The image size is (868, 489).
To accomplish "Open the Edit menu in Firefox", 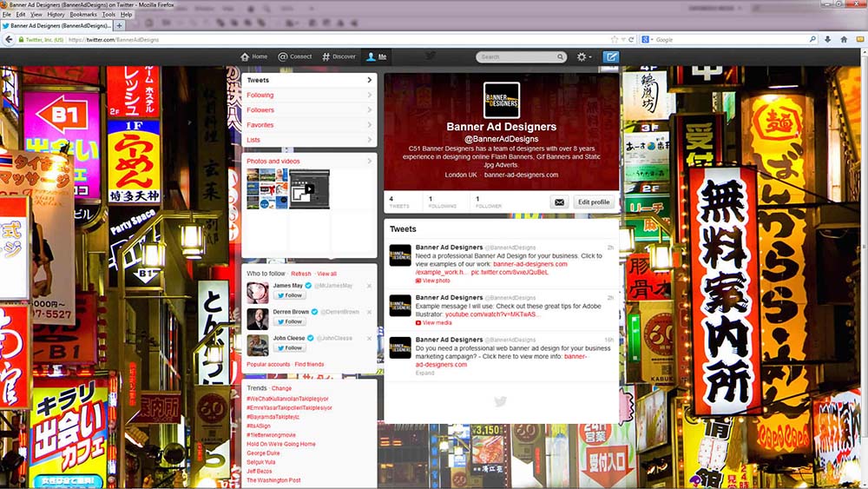I will click(x=21, y=15).
